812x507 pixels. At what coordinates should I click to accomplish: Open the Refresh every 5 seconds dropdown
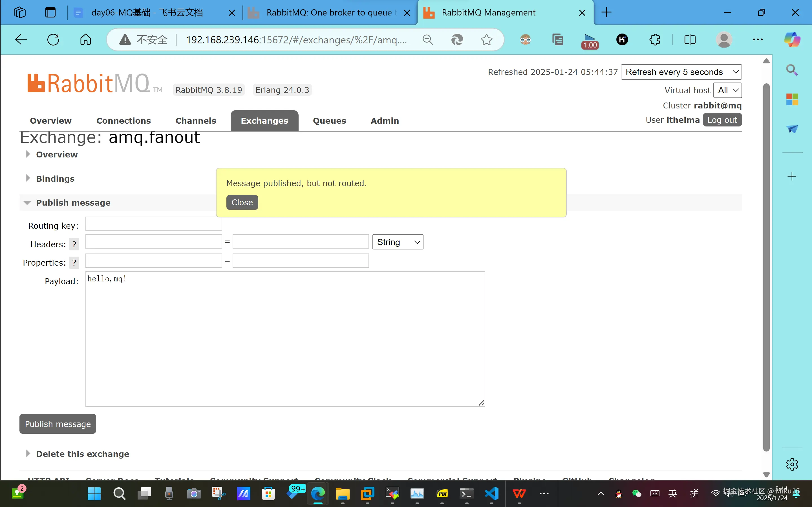681,72
